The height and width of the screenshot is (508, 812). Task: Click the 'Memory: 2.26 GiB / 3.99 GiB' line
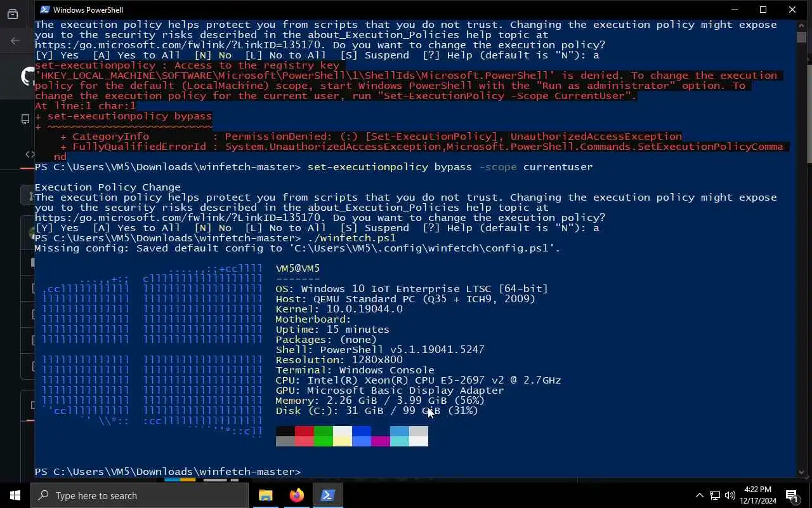[x=380, y=401]
